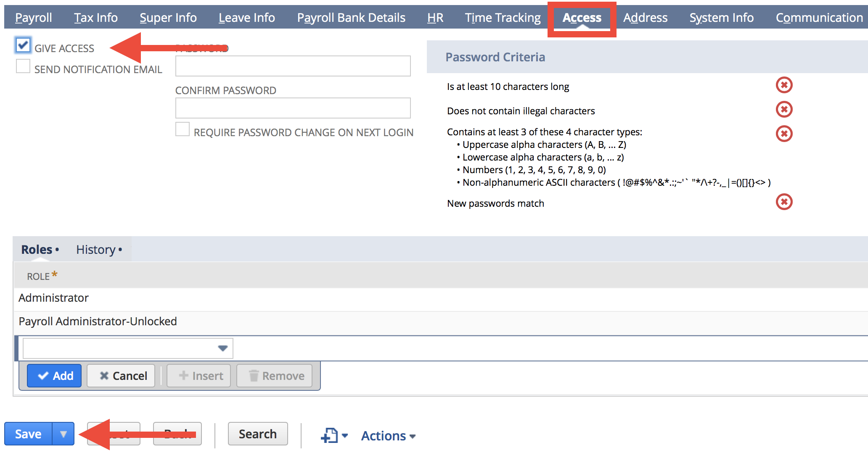Click the plus icon on Insert button
The image size is (868, 453).
click(184, 376)
